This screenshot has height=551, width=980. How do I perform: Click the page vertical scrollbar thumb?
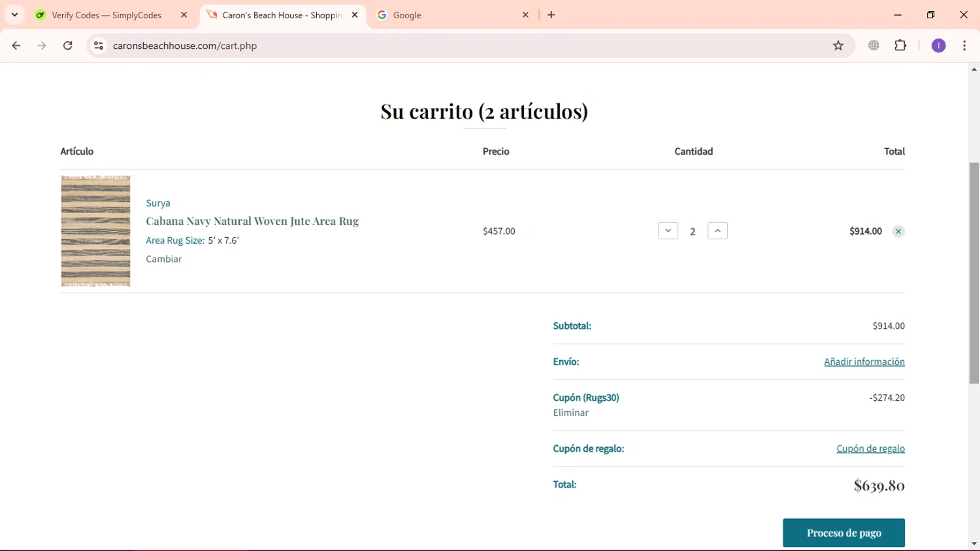tap(974, 273)
